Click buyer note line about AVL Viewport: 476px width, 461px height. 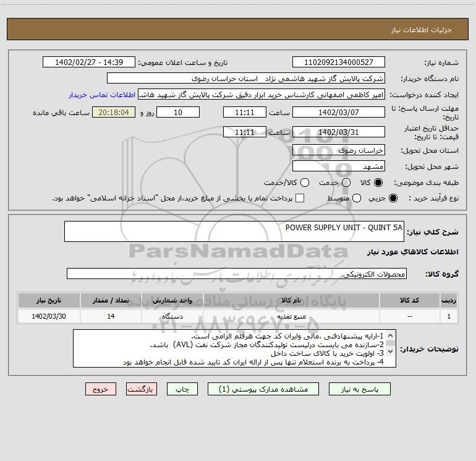click(266, 345)
